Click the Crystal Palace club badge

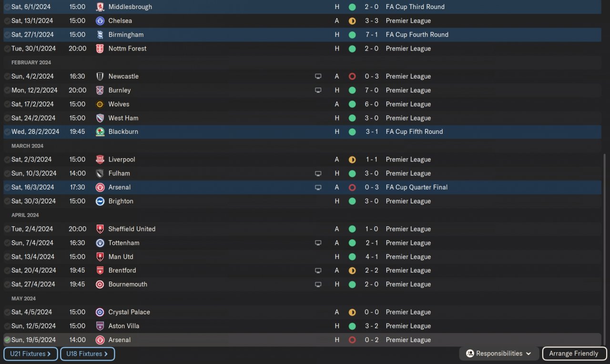[100, 312]
